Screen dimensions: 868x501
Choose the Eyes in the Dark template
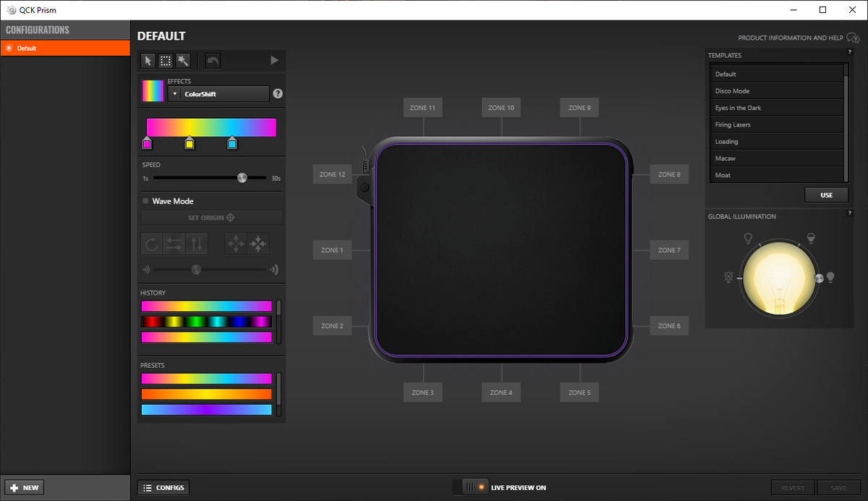(776, 108)
